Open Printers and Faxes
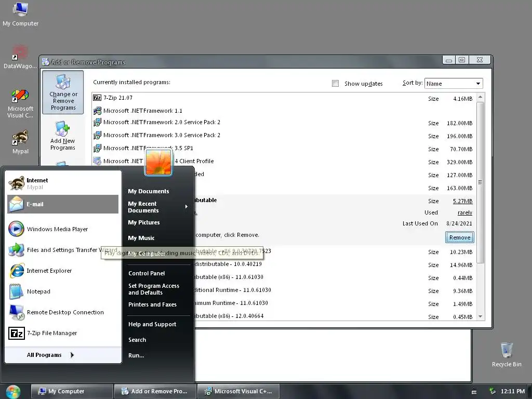 [x=152, y=304]
